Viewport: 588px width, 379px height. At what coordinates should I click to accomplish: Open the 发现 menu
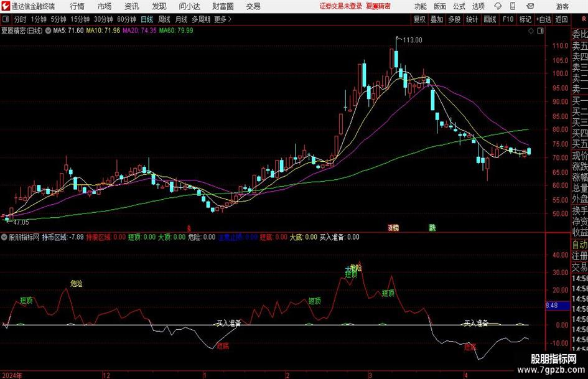159,6
